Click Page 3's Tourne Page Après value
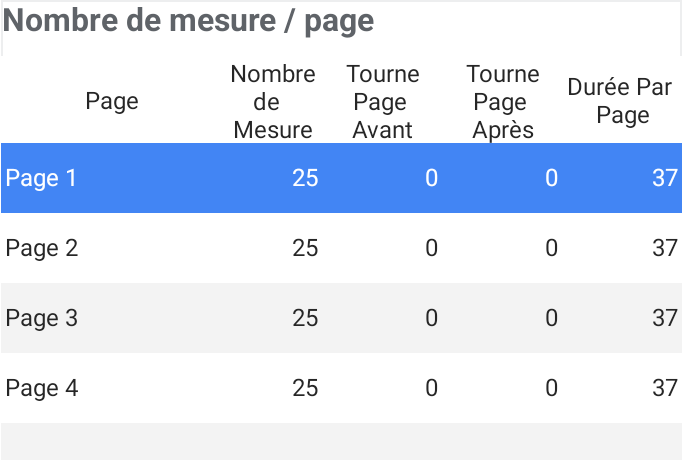The height and width of the screenshot is (460, 688). coord(552,318)
